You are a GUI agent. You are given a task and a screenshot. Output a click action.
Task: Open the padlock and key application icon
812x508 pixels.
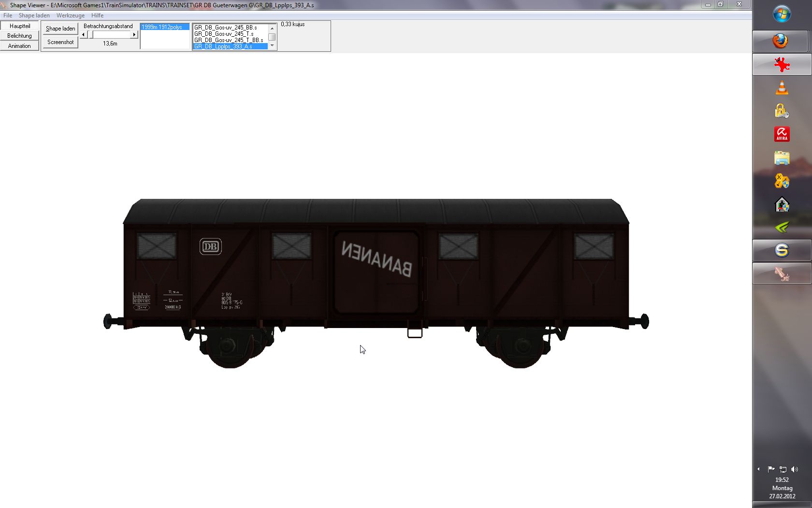[x=782, y=111]
